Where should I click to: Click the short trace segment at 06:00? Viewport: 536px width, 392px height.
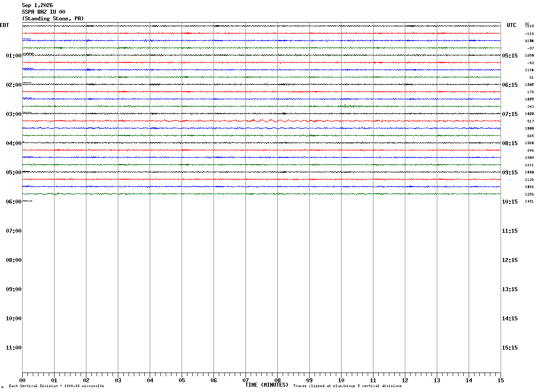click(27, 201)
